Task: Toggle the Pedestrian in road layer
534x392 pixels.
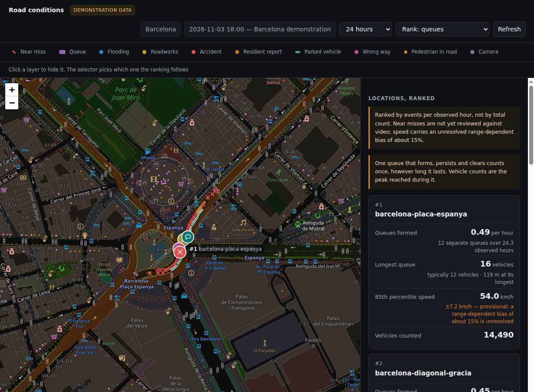Action: click(430, 51)
